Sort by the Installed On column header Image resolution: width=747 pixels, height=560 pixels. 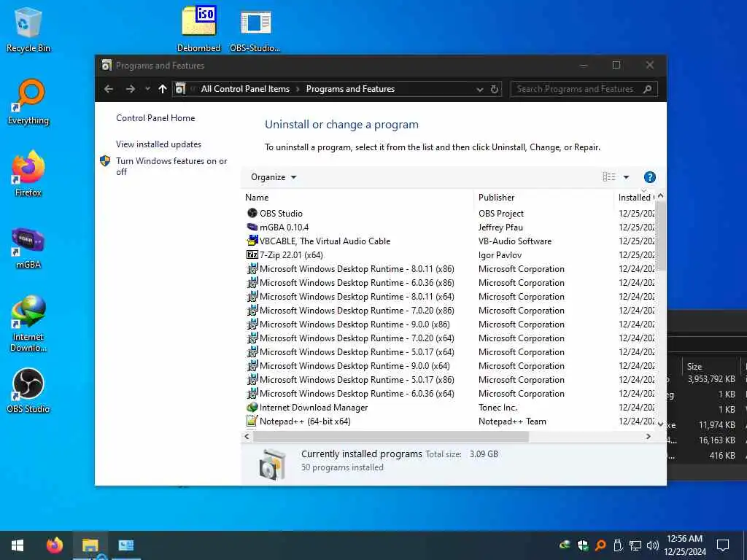point(636,197)
